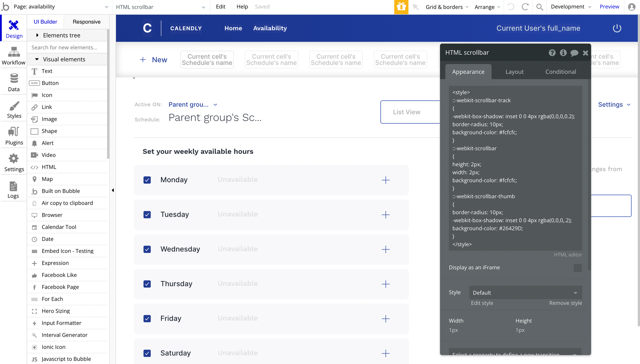Viewport: 640px width, 364px height.
Task: Close the HTML scrollbar property panel
Action: click(x=585, y=53)
